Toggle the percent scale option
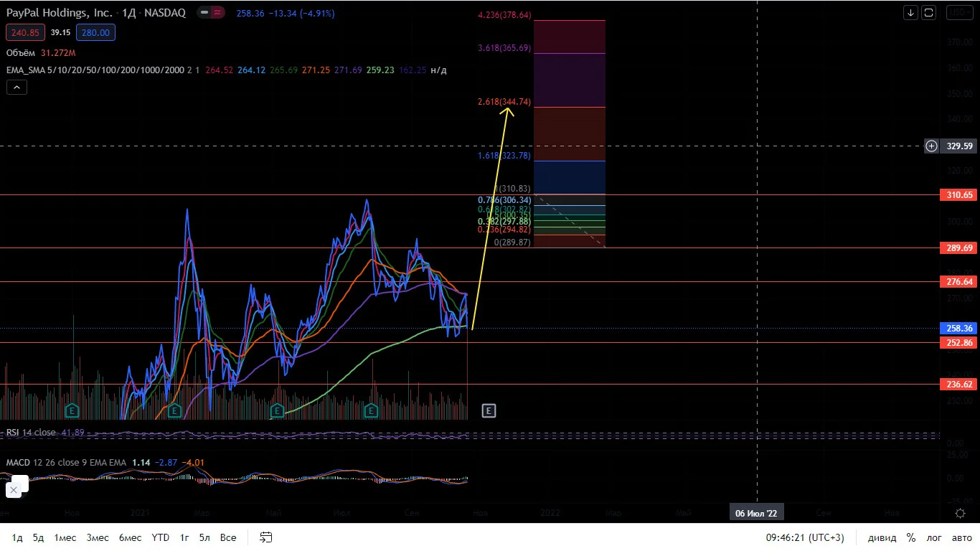The height and width of the screenshot is (551, 980). pyautogui.click(x=911, y=537)
